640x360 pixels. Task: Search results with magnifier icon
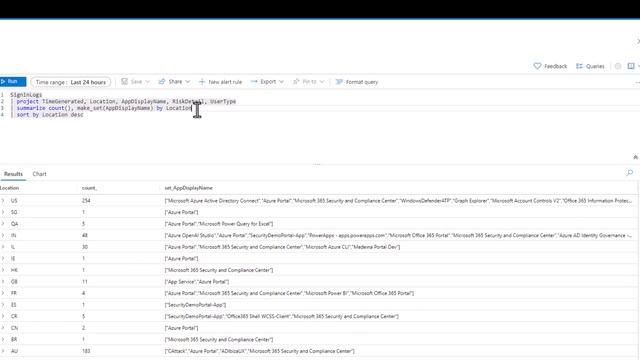pos(629,173)
